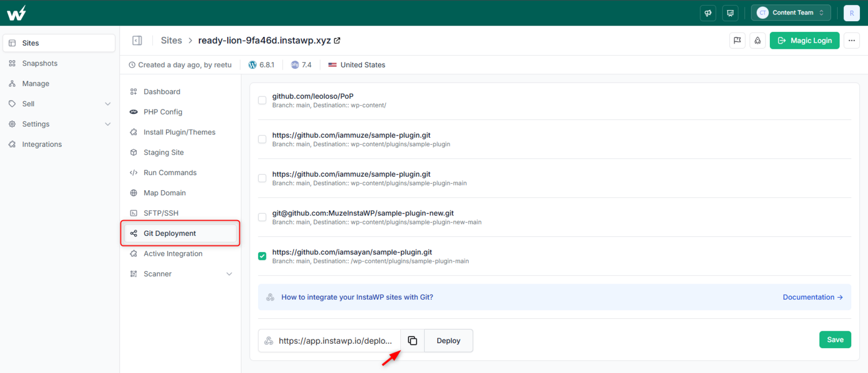Click the flag icon button
The image size is (868, 373).
tap(737, 41)
